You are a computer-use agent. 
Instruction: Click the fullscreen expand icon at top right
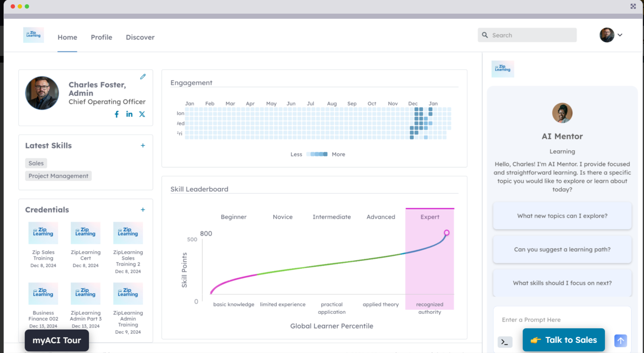[633, 6]
